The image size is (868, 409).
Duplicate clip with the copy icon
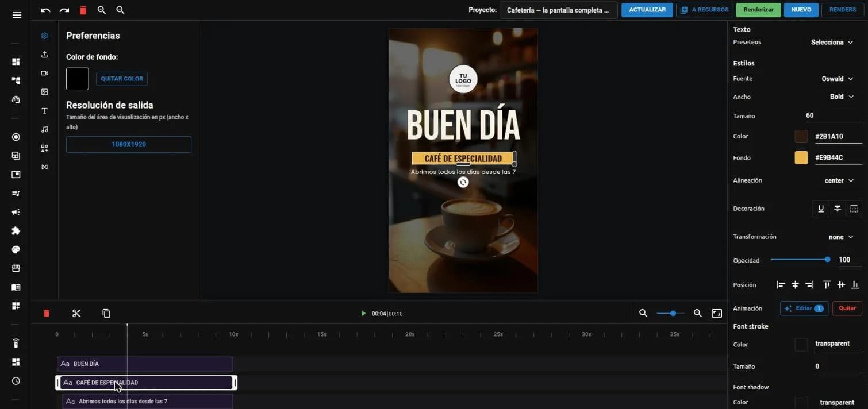106,314
